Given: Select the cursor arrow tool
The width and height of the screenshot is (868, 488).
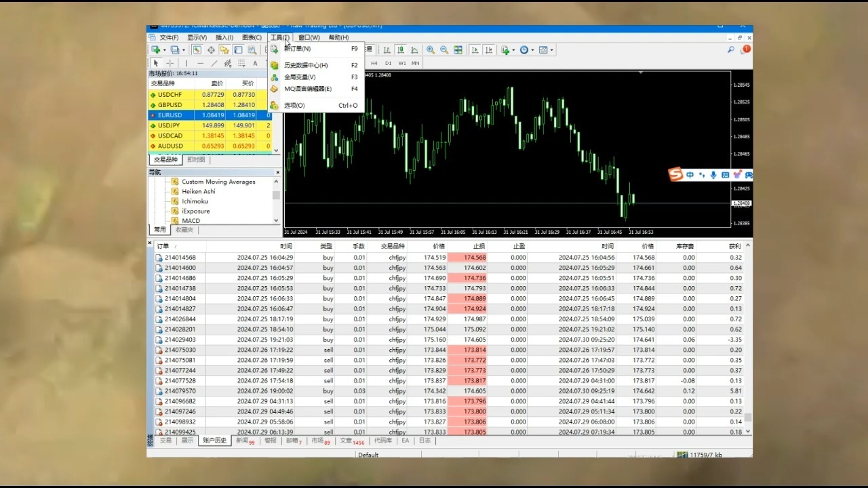Looking at the screenshot, I should tap(155, 63).
